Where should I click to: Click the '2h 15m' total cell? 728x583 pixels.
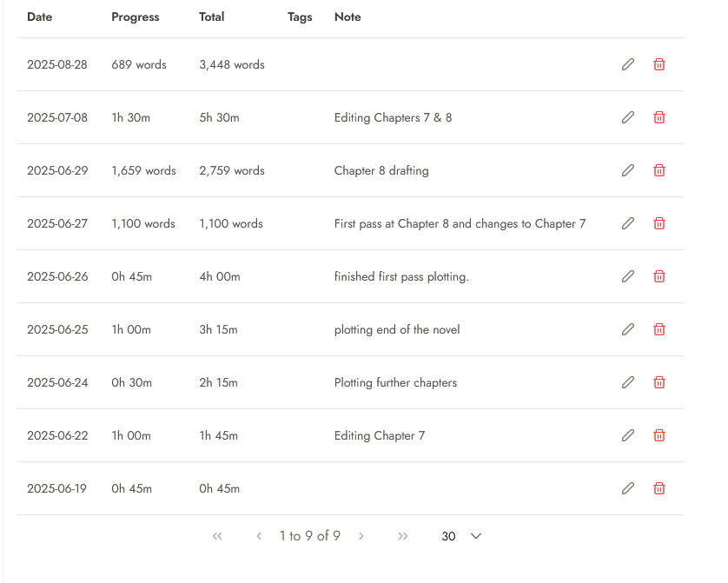coord(218,382)
